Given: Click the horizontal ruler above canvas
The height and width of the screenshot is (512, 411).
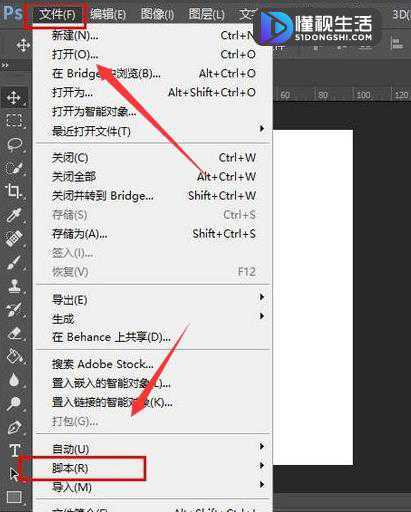Looking at the screenshot, I should (342, 95).
